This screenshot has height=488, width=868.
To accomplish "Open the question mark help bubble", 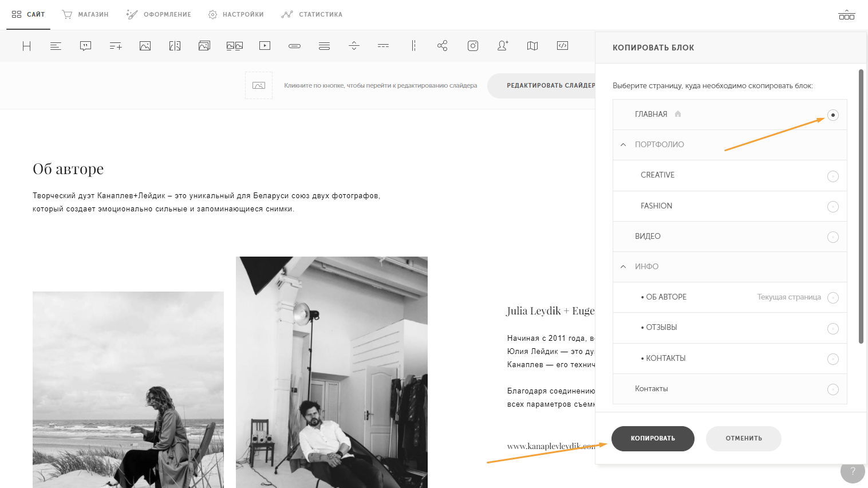I will 853,471.
